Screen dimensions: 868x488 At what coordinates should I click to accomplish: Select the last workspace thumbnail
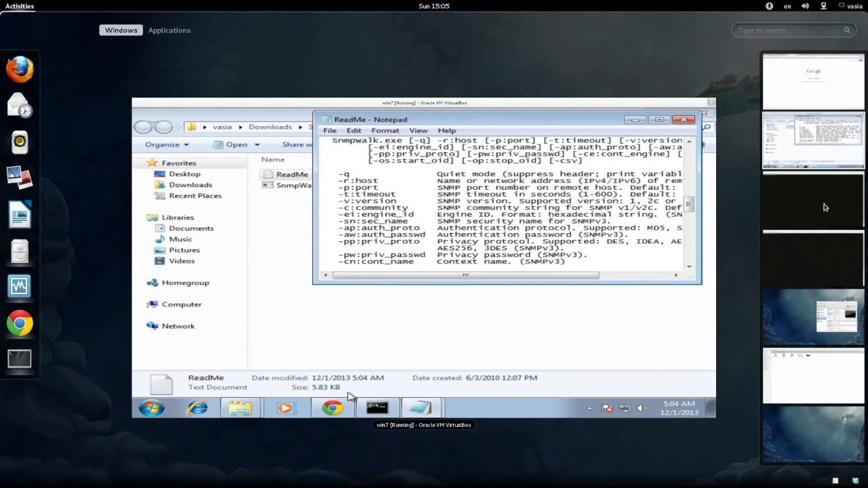pyautogui.click(x=814, y=434)
